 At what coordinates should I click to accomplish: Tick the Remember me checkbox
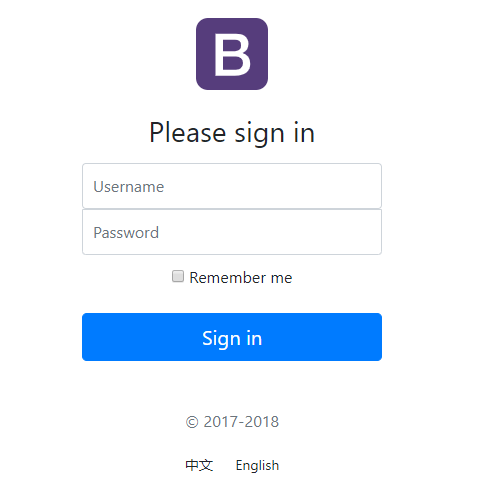tap(178, 276)
